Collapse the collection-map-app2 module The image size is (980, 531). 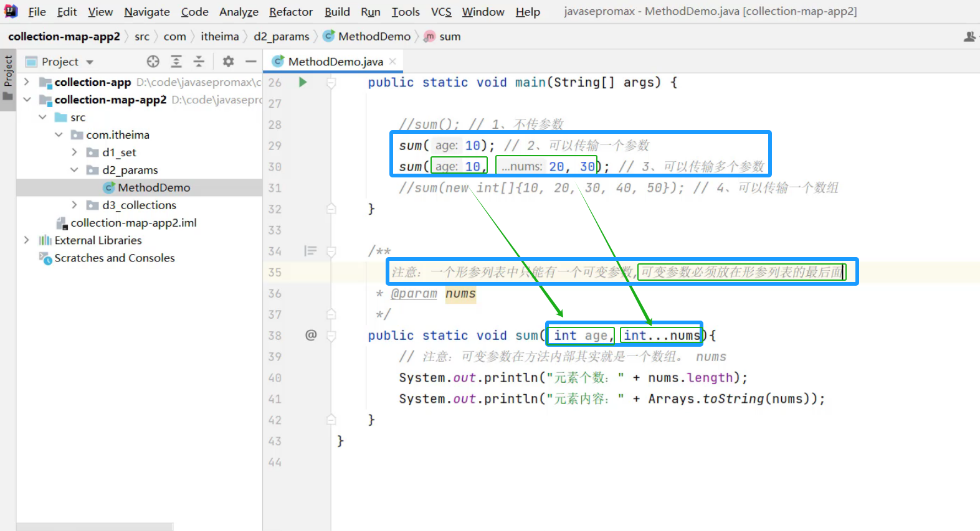(27, 100)
